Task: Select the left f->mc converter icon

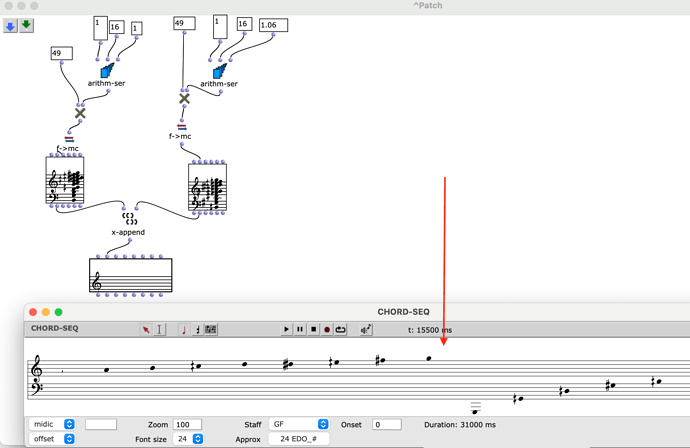Action: (x=69, y=138)
